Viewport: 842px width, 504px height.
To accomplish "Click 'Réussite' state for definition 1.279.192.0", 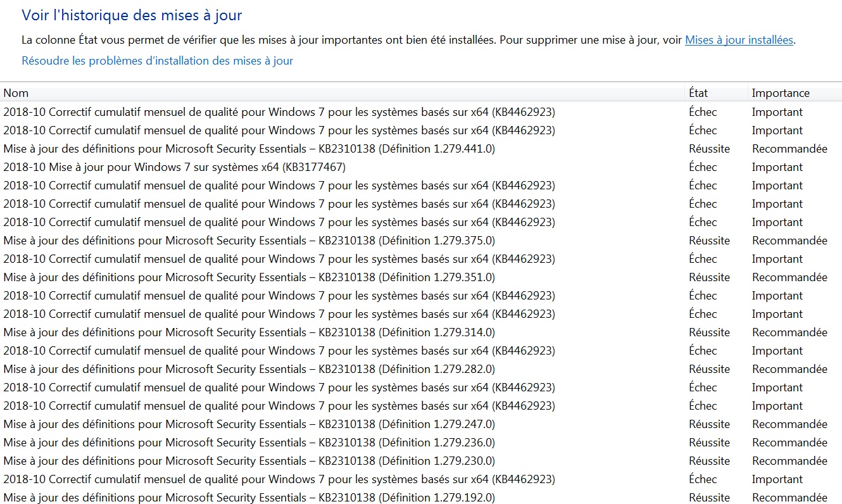I will pos(709,498).
